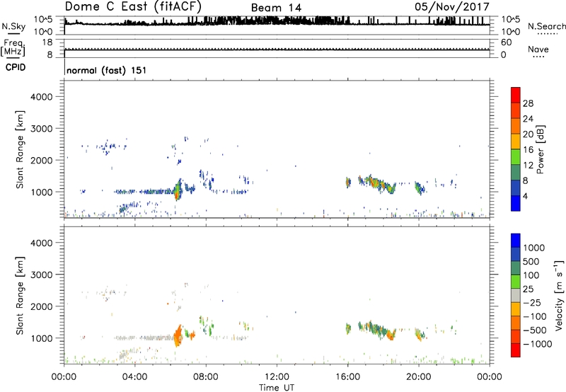Click the orange echo near 06:20 in velocity panel

[178, 336]
